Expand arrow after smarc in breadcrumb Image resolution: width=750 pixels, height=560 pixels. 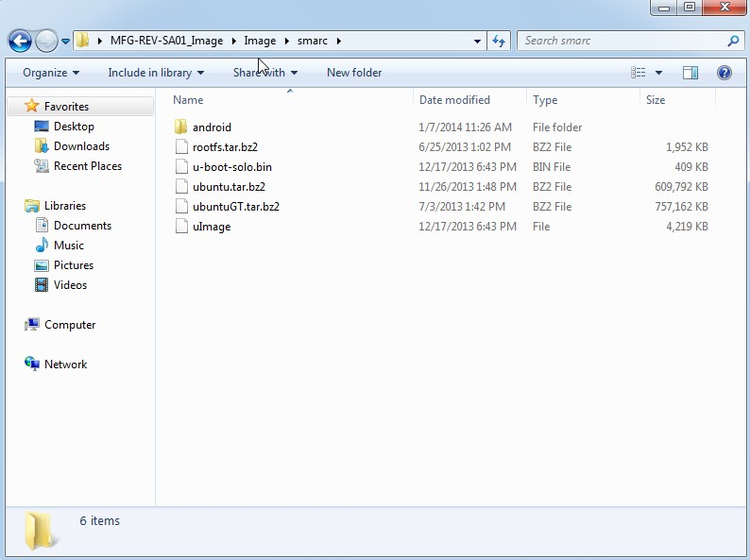click(339, 42)
